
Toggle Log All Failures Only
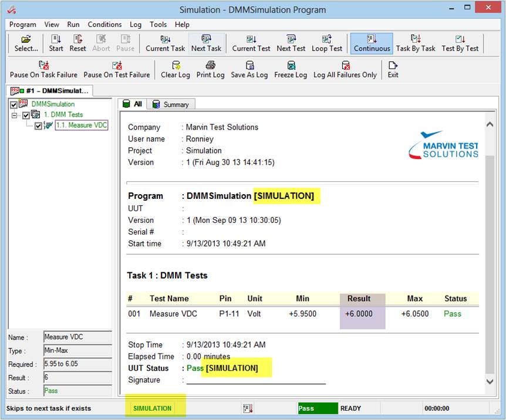tap(345, 69)
